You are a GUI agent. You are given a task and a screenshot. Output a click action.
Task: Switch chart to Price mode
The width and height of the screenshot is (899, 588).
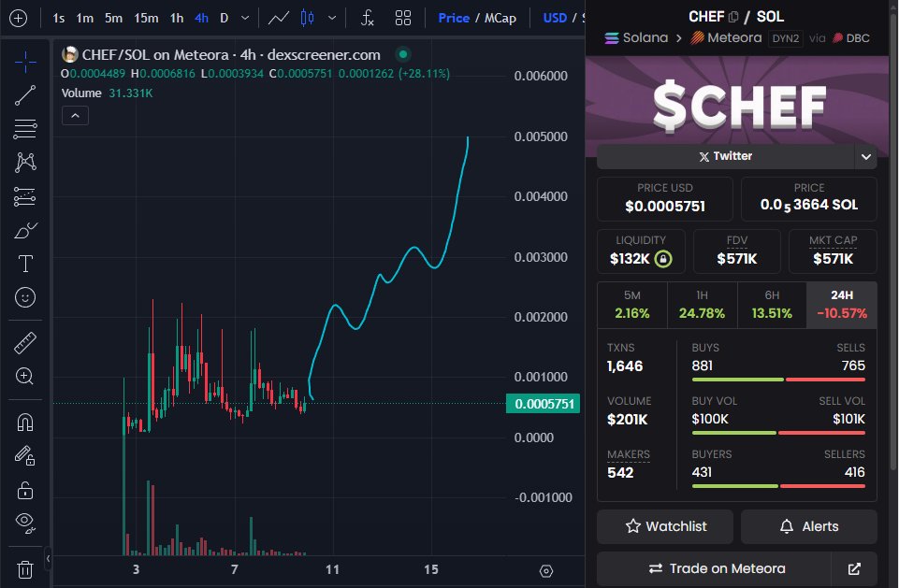[454, 19]
